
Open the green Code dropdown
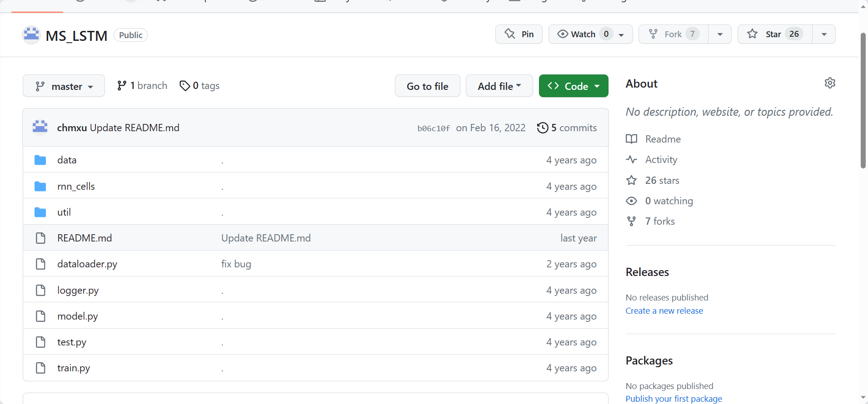[574, 86]
